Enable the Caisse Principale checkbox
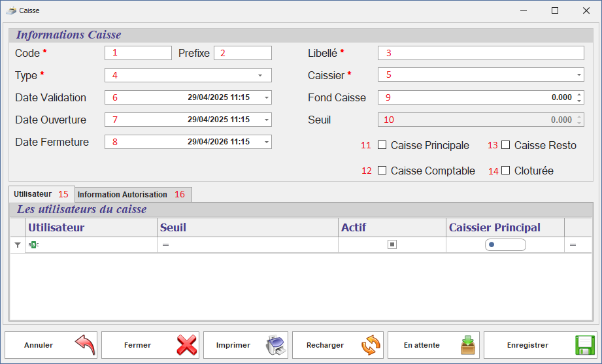Image resolution: width=602 pixels, height=364 pixels. (x=382, y=145)
